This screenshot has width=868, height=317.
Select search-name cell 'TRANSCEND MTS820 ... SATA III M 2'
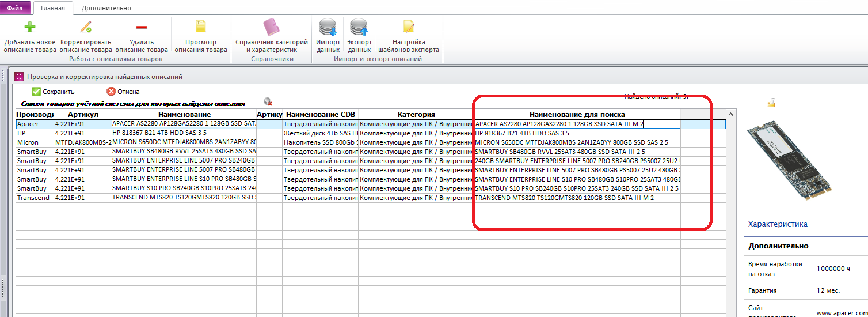point(577,198)
